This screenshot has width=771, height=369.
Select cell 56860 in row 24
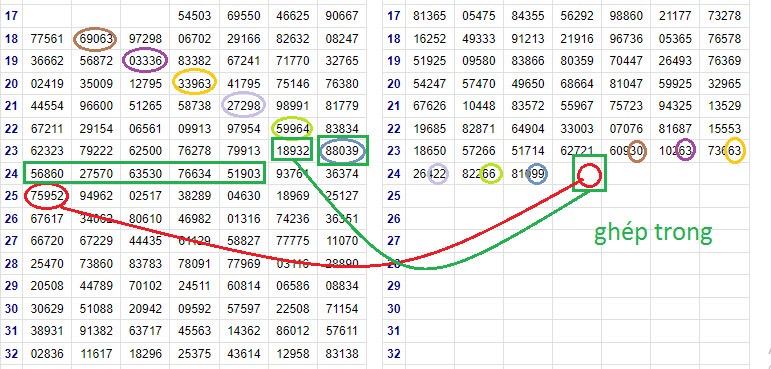coord(47,174)
